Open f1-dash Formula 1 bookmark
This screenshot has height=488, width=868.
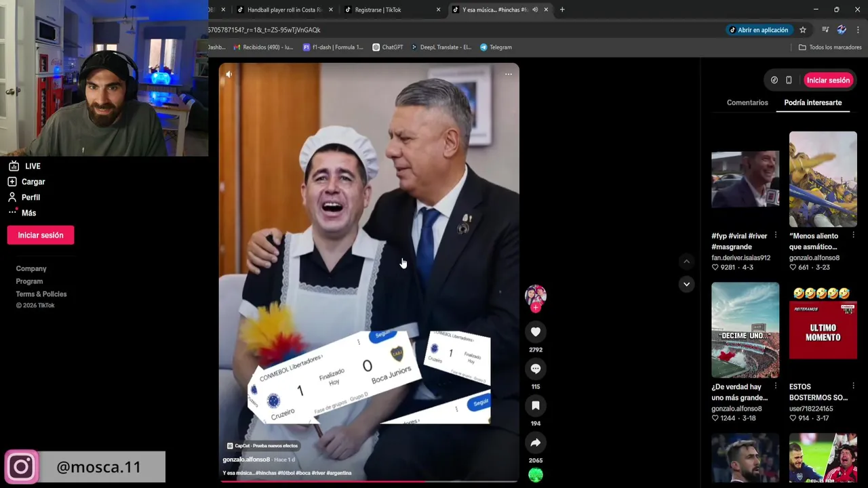[333, 47]
